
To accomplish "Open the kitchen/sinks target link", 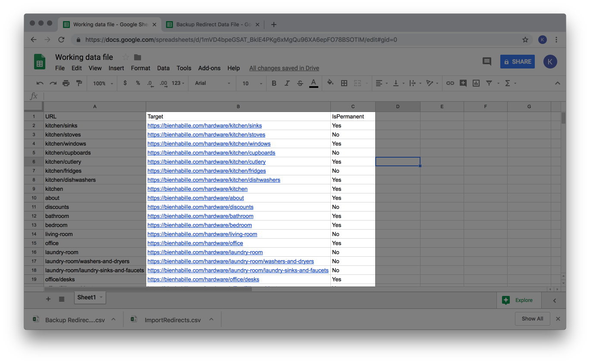I will point(204,126).
